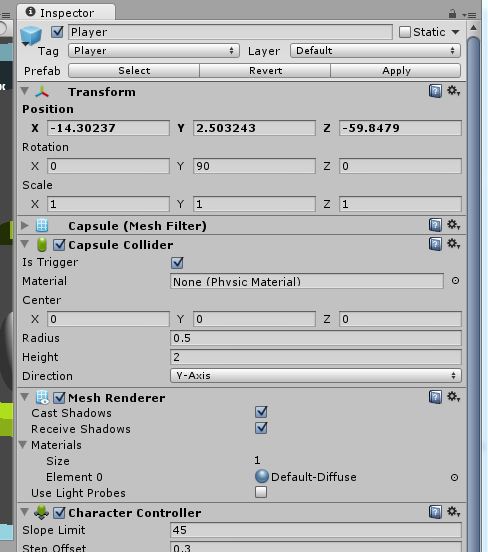Open the Tag dropdown set to Player
Image resolution: width=488 pixels, height=552 pixels.
point(154,51)
